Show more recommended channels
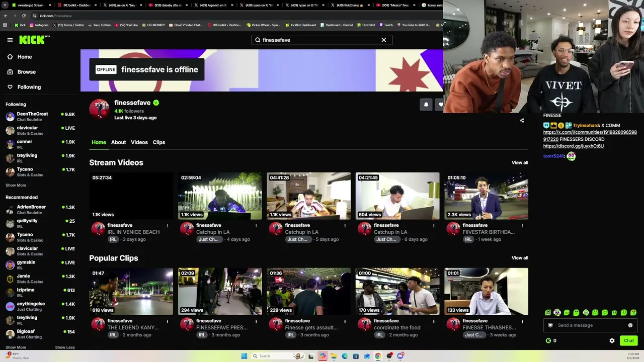Viewport: 644px width, 362px height. (16, 347)
